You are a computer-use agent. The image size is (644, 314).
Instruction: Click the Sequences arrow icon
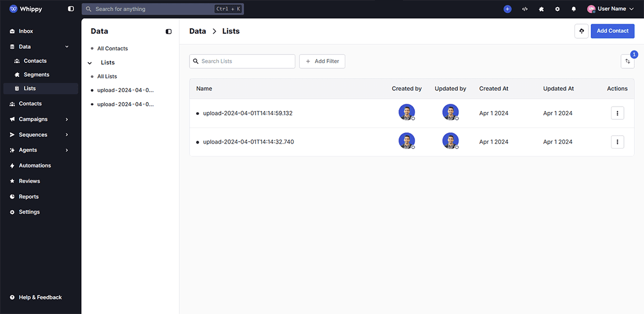click(12, 135)
